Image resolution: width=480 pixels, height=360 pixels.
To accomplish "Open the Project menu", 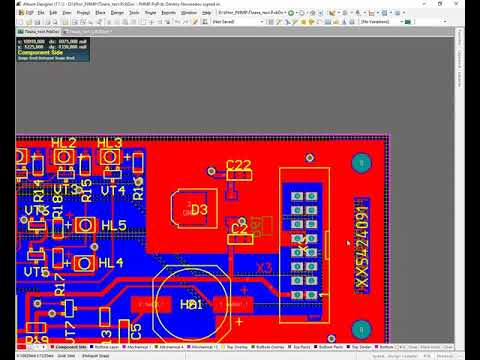I will [x=83, y=13].
